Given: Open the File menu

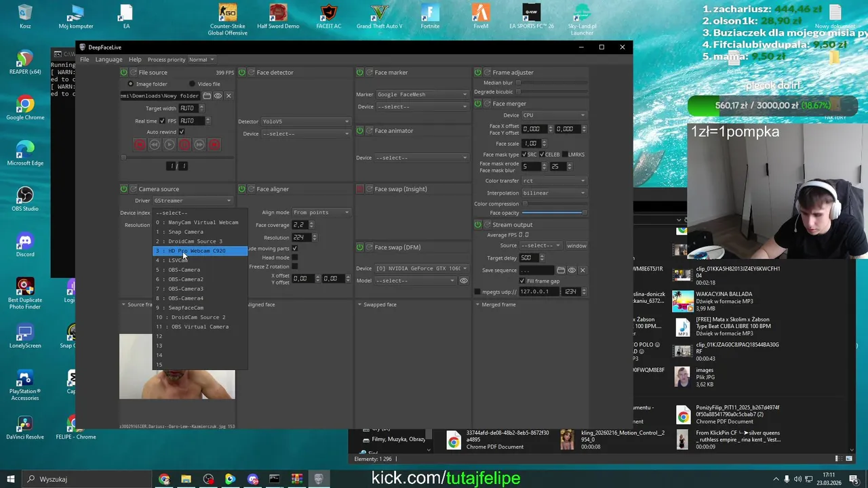Looking at the screenshot, I should [84, 60].
